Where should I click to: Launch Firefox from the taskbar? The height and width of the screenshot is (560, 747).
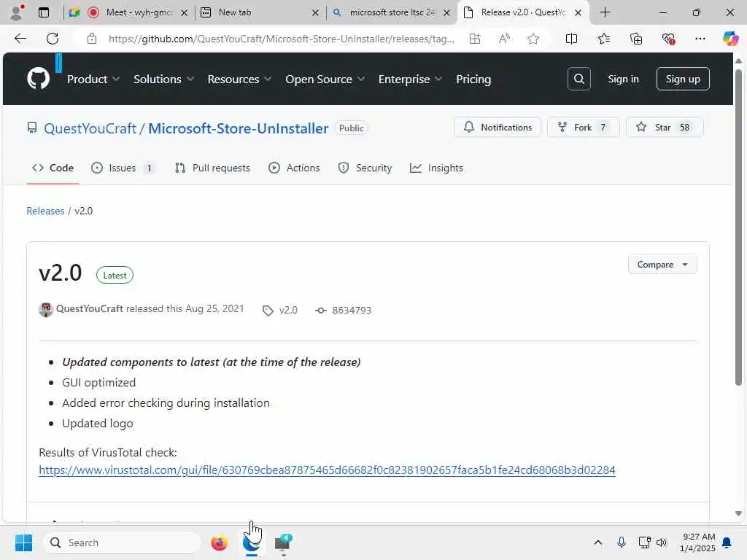(x=219, y=542)
